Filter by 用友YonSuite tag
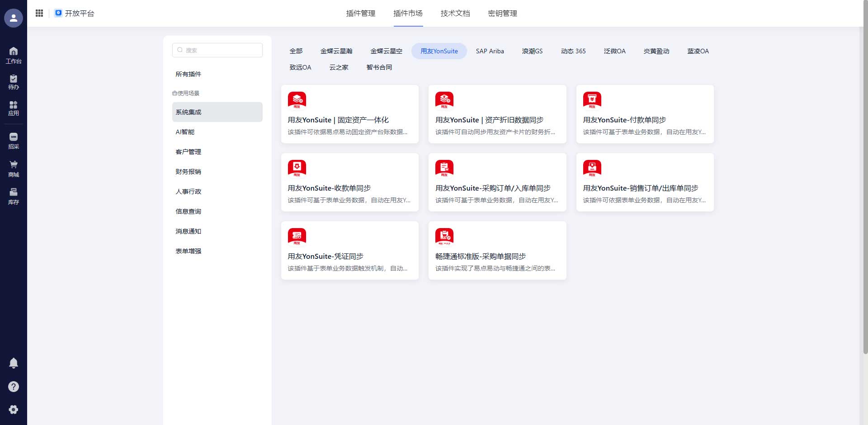This screenshot has width=868, height=425. pyautogui.click(x=439, y=51)
